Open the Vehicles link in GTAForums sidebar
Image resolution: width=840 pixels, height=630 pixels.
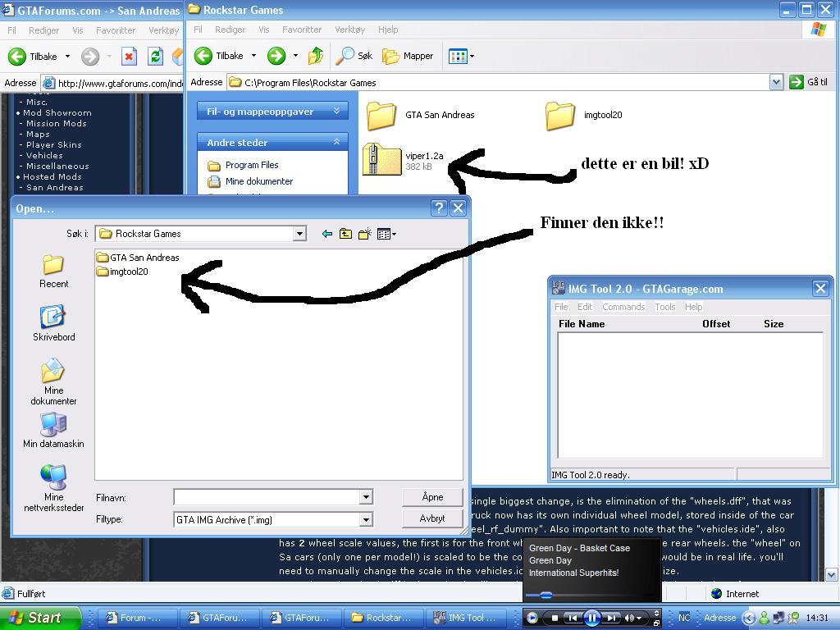44,155
